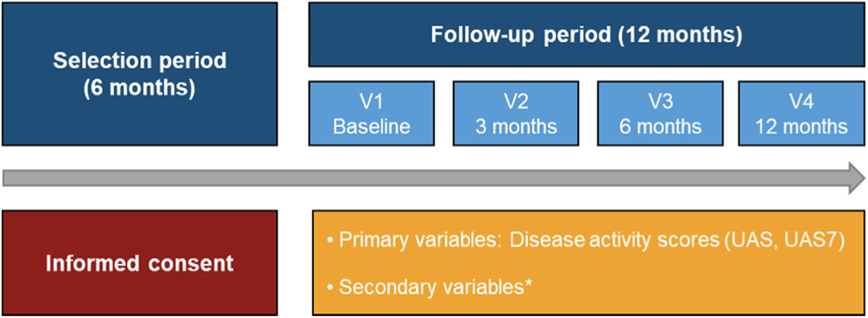Click the gray timeline arrow shaft
Screen dimensions: 868x318
click(x=399, y=178)
